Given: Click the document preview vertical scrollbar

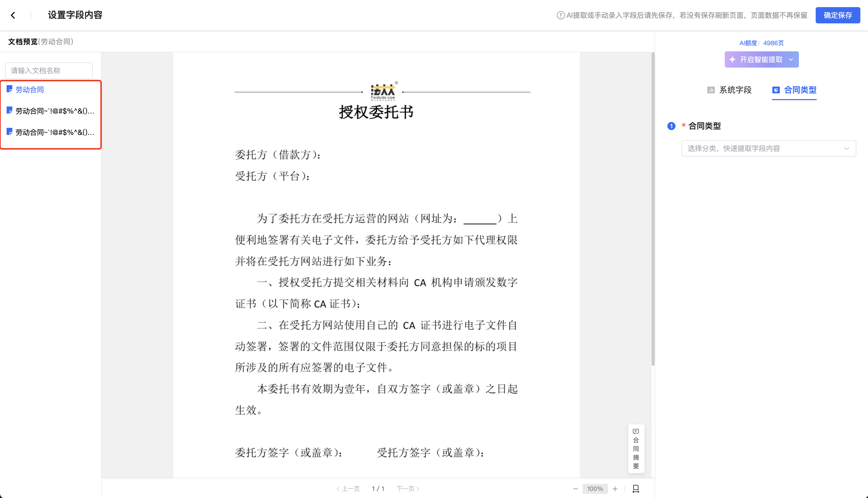Looking at the screenshot, I should [653, 209].
